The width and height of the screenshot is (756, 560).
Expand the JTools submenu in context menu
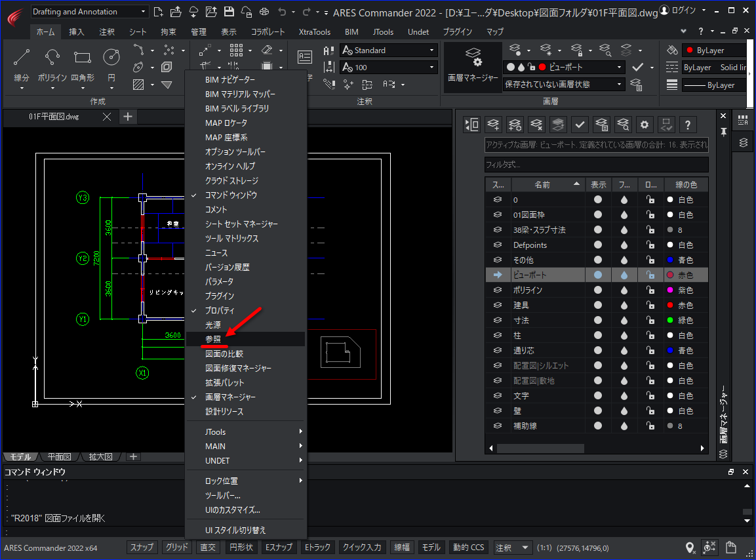246,431
